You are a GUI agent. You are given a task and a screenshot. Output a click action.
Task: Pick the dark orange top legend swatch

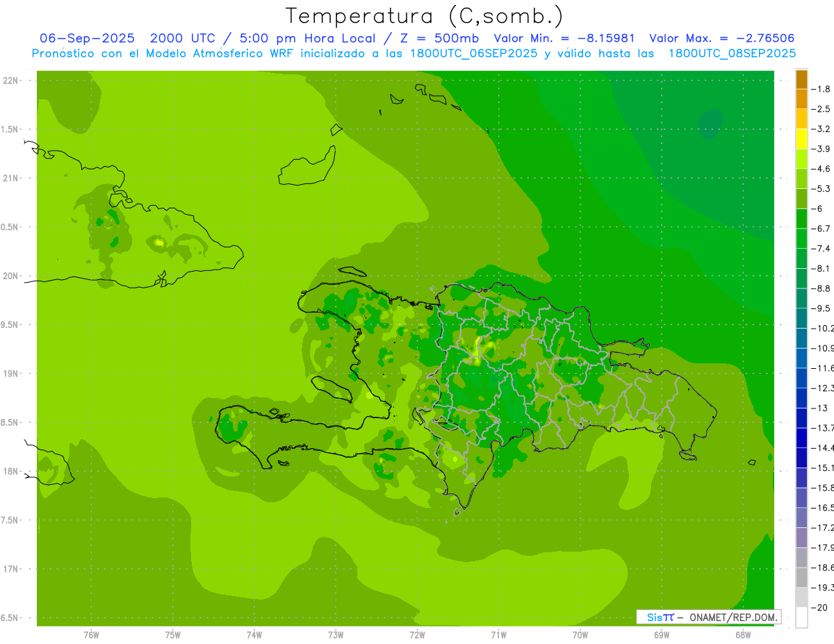801,79
